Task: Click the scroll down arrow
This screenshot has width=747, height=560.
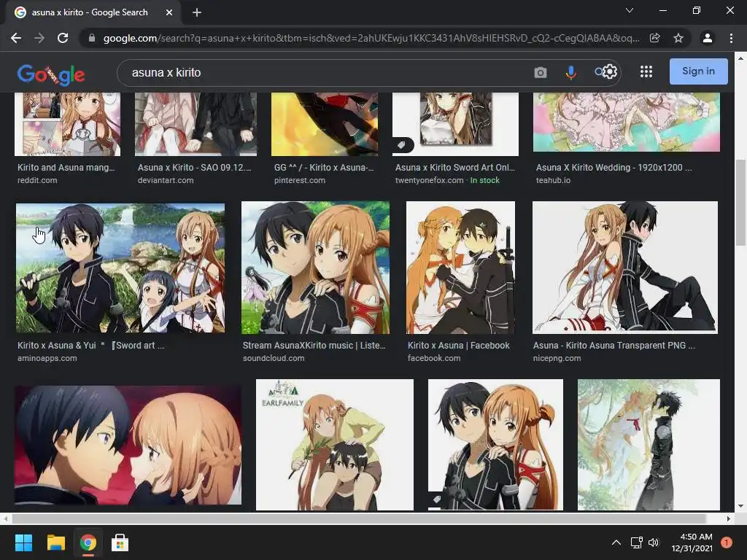Action: [740, 506]
